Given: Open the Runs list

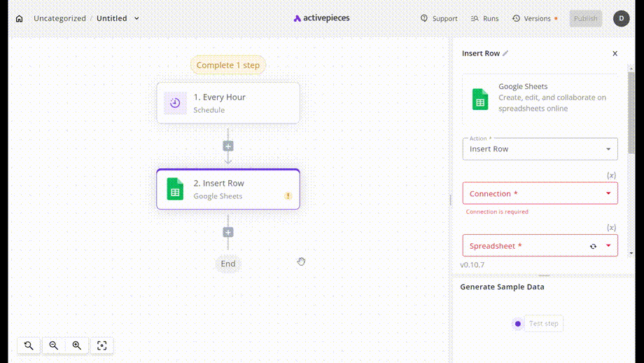Looking at the screenshot, I should point(484,18).
